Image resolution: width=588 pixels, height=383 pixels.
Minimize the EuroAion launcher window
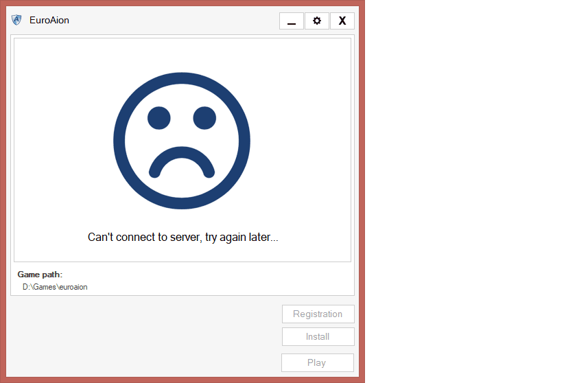pyautogui.click(x=292, y=21)
